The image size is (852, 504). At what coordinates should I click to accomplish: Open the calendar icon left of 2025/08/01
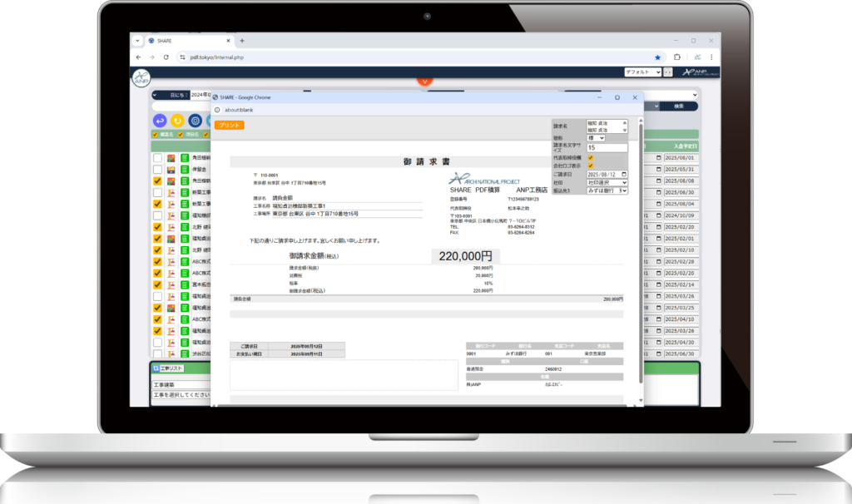pyautogui.click(x=659, y=158)
